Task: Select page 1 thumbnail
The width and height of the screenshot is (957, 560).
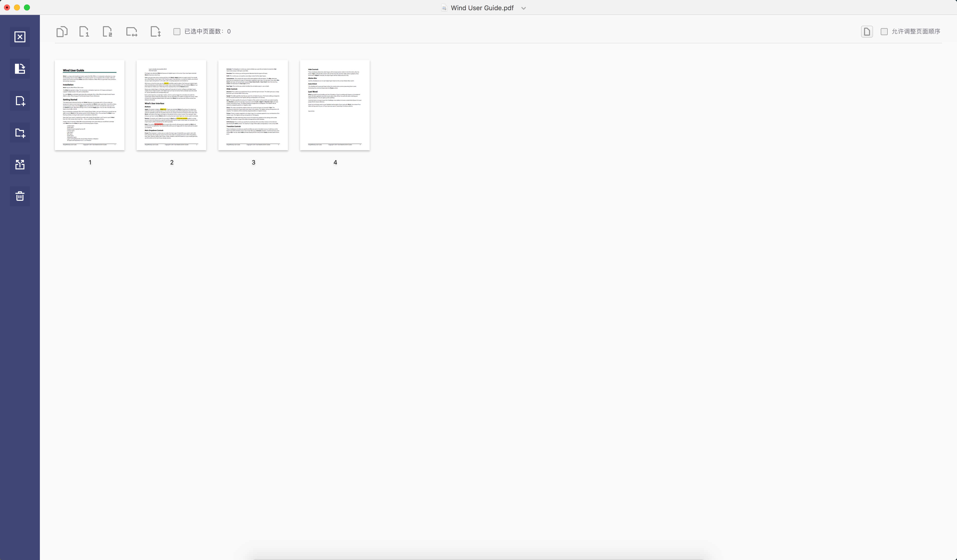Action: [x=89, y=105]
